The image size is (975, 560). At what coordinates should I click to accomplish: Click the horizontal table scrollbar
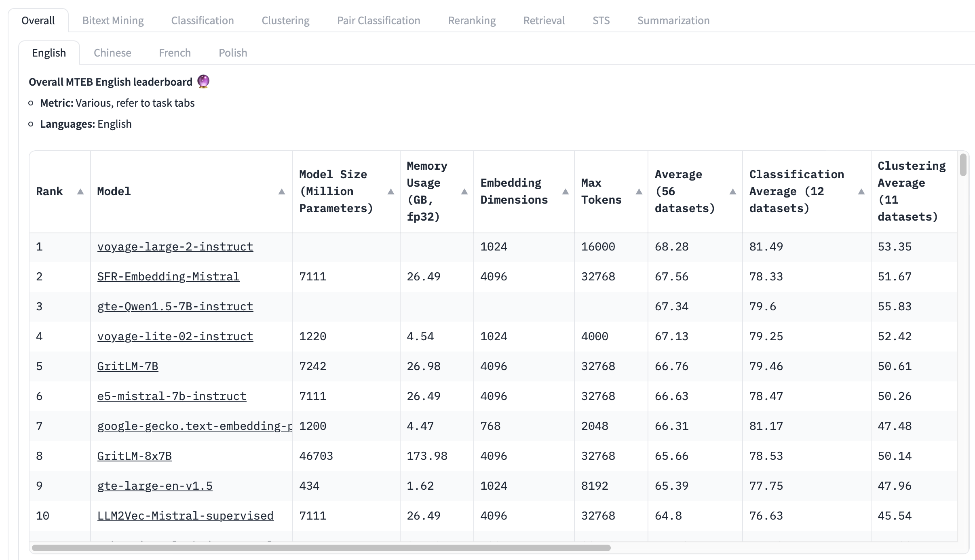321,548
